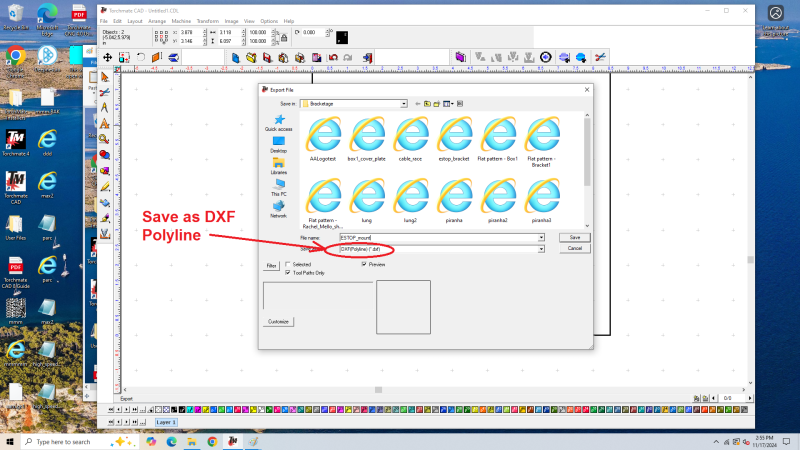Open This PC in dialog sidebar

tap(279, 188)
